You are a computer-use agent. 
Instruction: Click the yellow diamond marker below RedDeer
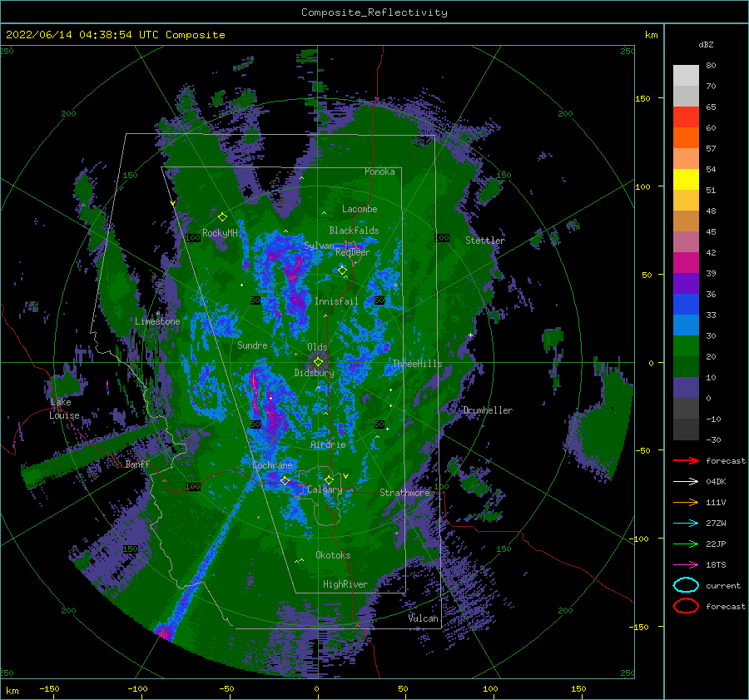pyautogui.click(x=342, y=271)
